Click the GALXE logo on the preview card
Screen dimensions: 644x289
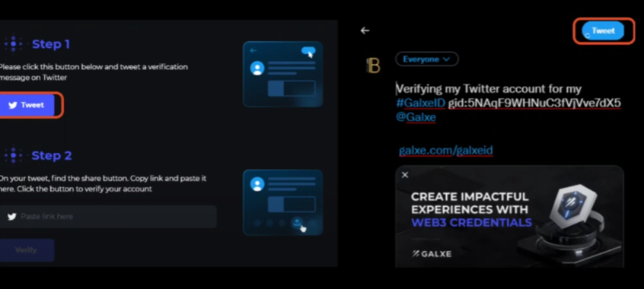(x=432, y=254)
